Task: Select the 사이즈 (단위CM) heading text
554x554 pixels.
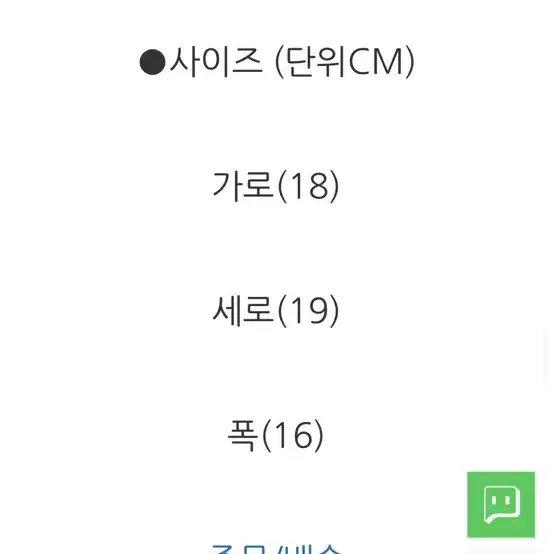Action: point(277,62)
